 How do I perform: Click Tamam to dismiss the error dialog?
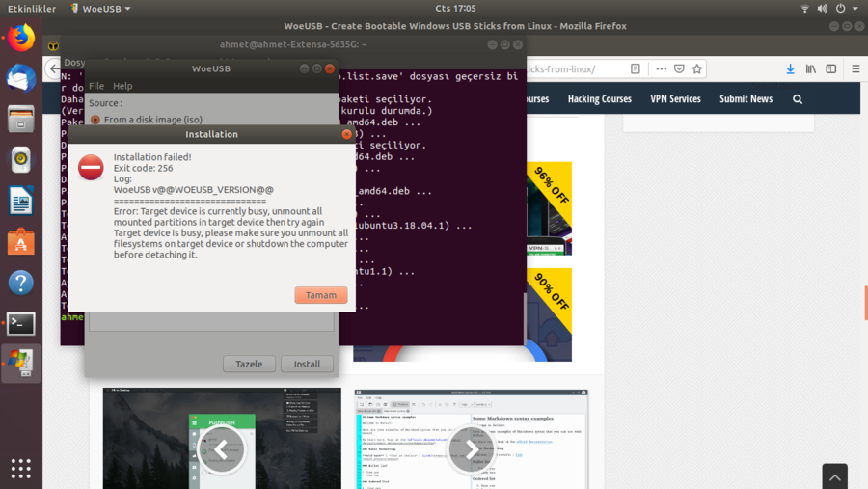(x=321, y=295)
